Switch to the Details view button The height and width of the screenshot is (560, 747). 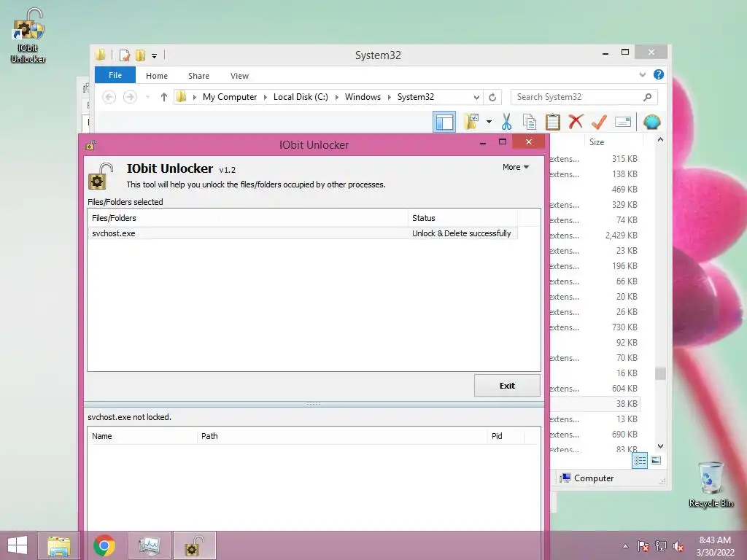(640, 461)
